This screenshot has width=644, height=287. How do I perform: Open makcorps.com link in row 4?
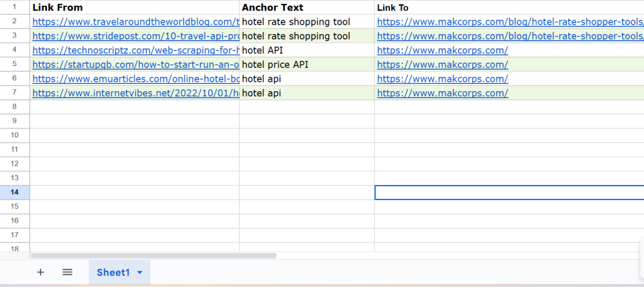pyautogui.click(x=442, y=50)
